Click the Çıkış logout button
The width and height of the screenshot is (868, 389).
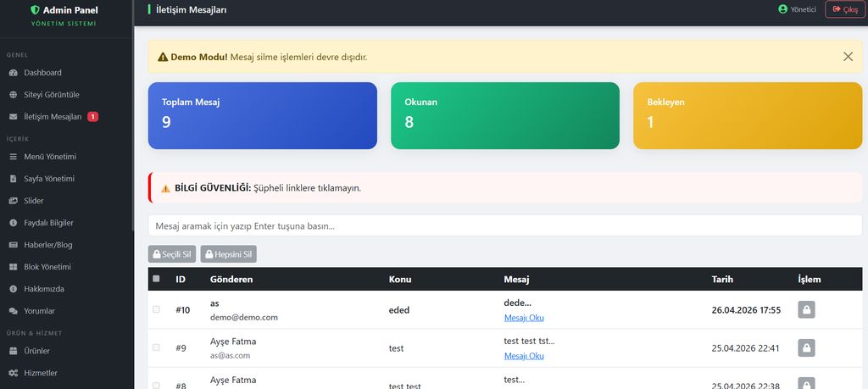(845, 9)
